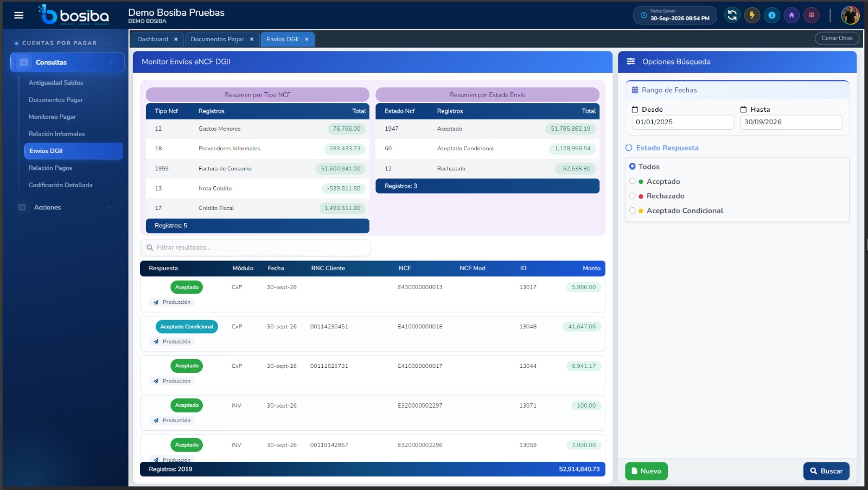Open the pink apps grid icon
The width and height of the screenshot is (868, 490).
click(x=811, y=15)
